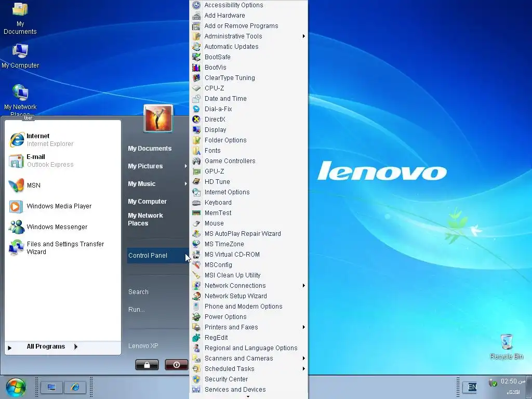532x399 pixels.
Task: Click the bottom scroll arrow of Control Panel list
Action: point(248,396)
